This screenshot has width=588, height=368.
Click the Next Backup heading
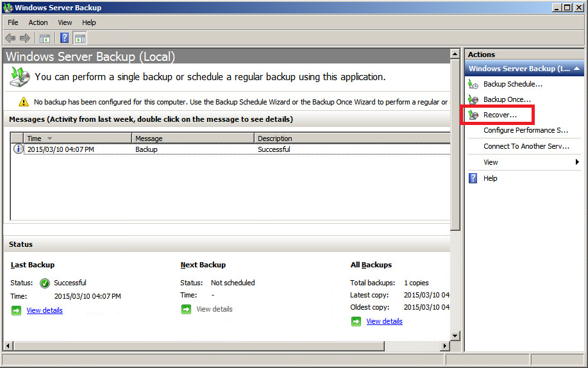pos(203,265)
